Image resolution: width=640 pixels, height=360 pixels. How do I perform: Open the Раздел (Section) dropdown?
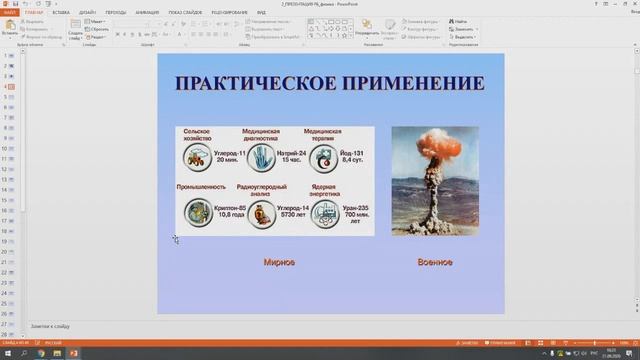point(96,37)
